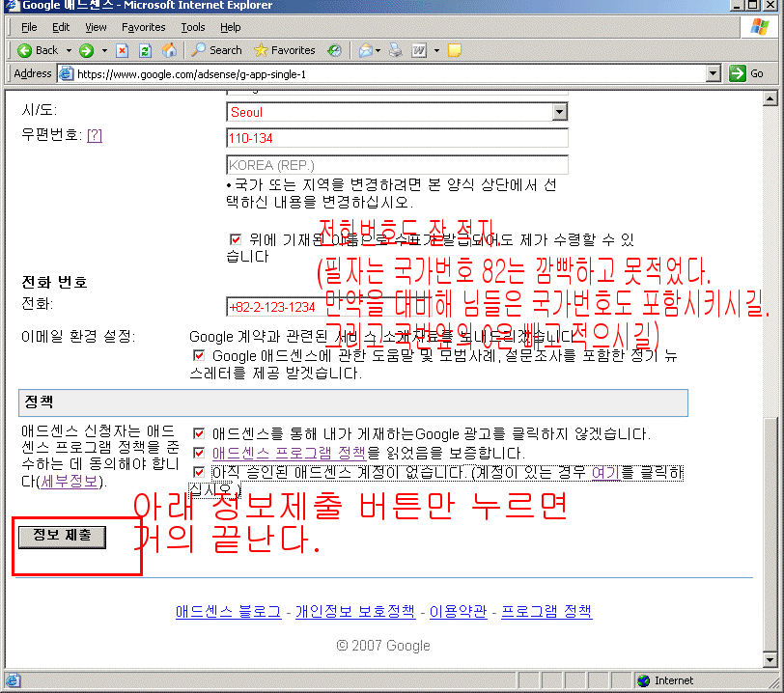Toggle the no approved account checkbox
Image resolution: width=784 pixels, height=693 pixels.
tap(199, 472)
